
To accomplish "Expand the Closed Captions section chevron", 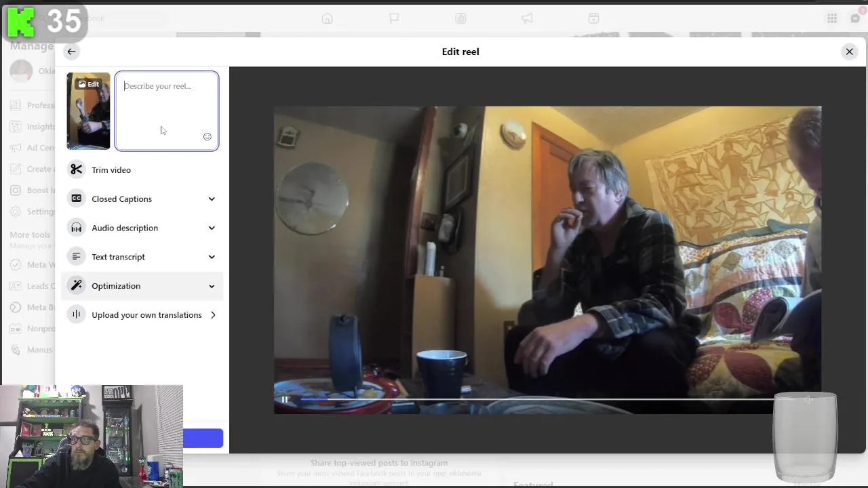I will (212, 199).
